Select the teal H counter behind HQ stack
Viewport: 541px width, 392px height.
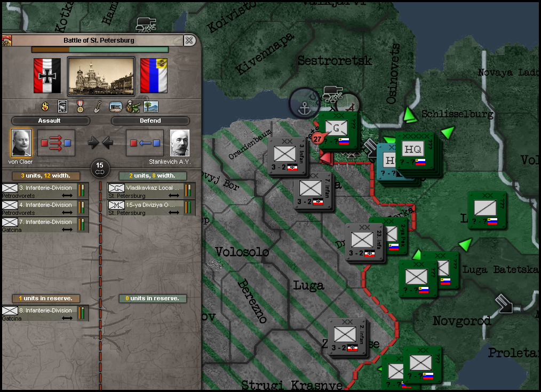click(x=386, y=162)
